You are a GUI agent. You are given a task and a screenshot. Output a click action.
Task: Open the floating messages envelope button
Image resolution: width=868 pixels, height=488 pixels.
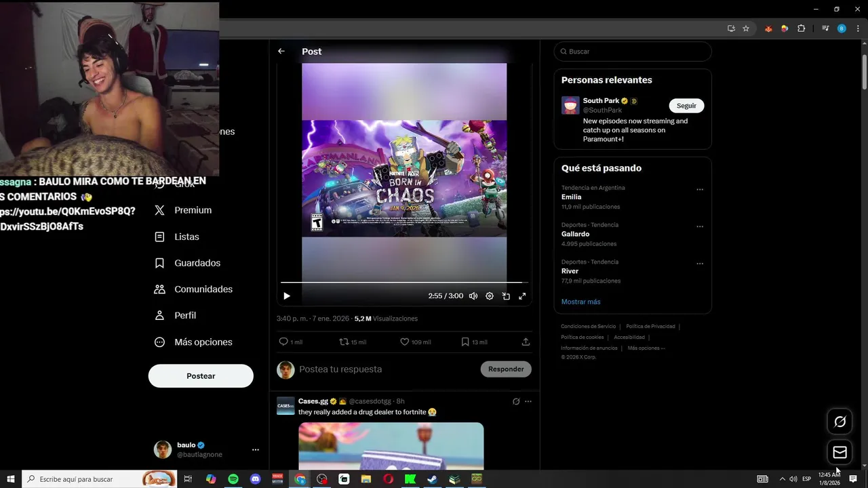tap(840, 452)
